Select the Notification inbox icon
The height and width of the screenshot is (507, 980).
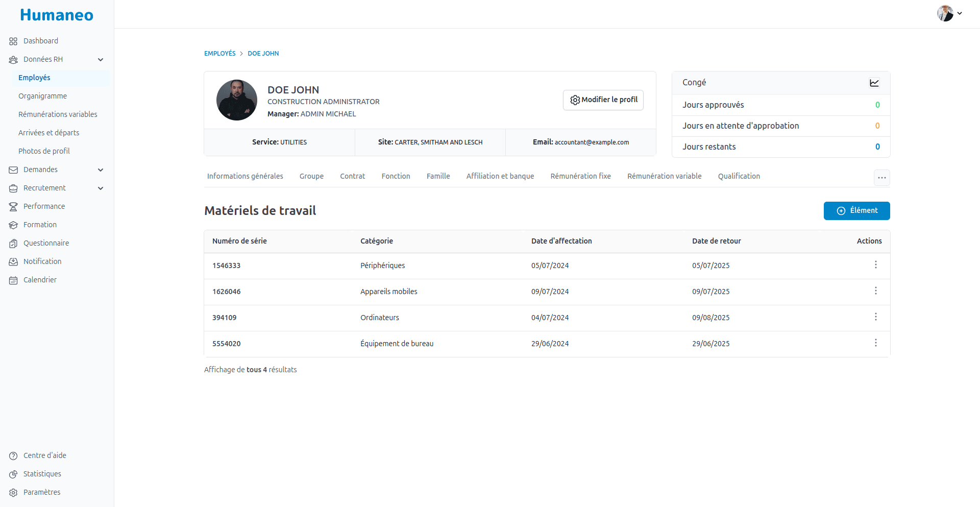(12, 261)
